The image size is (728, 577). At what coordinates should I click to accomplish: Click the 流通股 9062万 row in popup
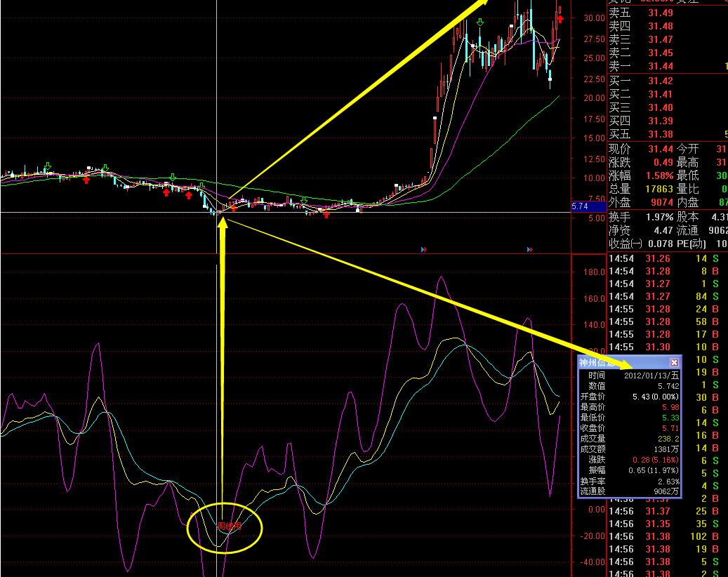[630, 491]
